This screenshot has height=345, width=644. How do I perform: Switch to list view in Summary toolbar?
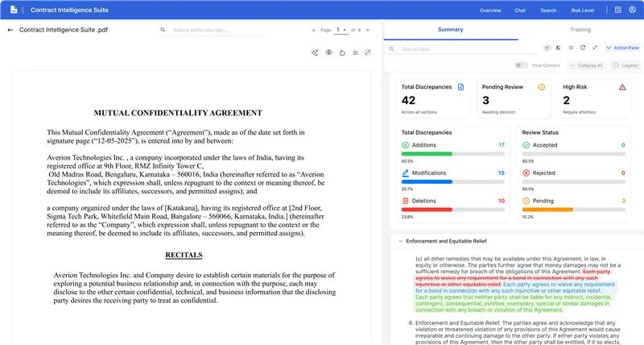tap(571, 48)
